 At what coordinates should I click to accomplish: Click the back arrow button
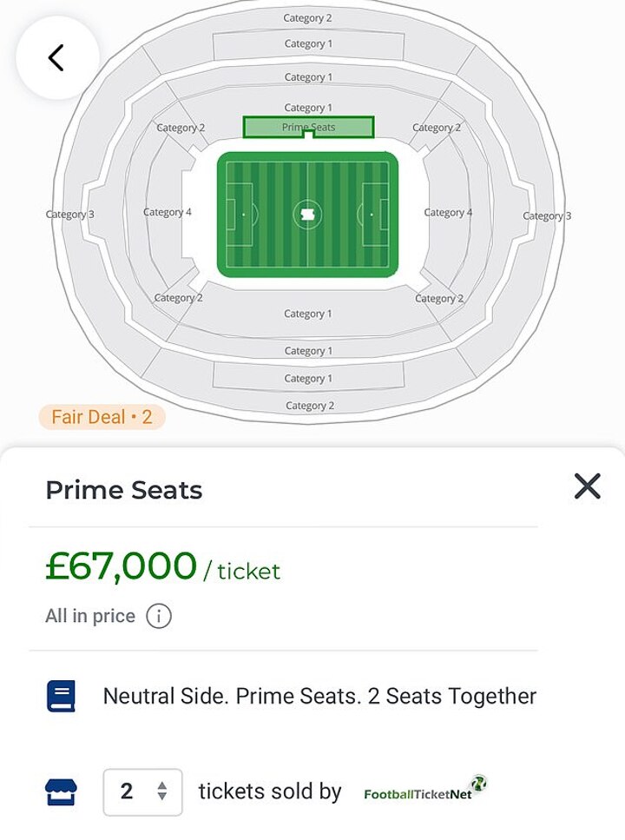(56, 58)
